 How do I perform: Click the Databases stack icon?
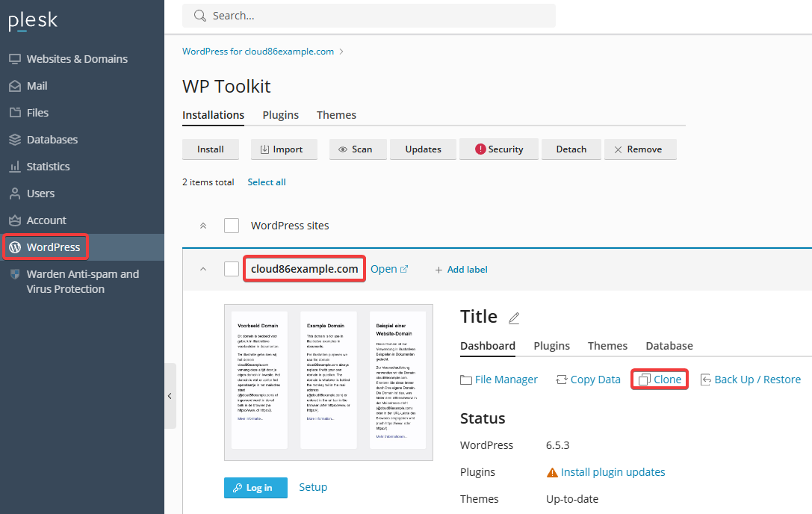(15, 140)
